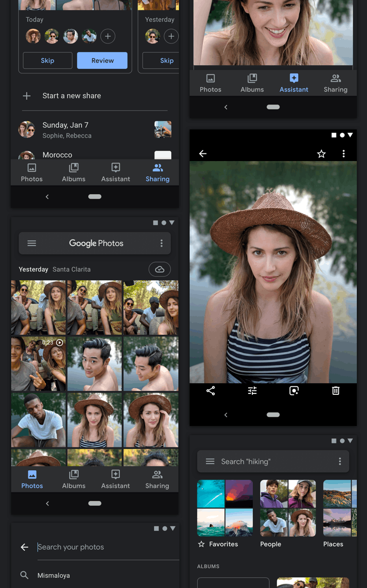Open edit sliders icon in photo viewer

252,391
